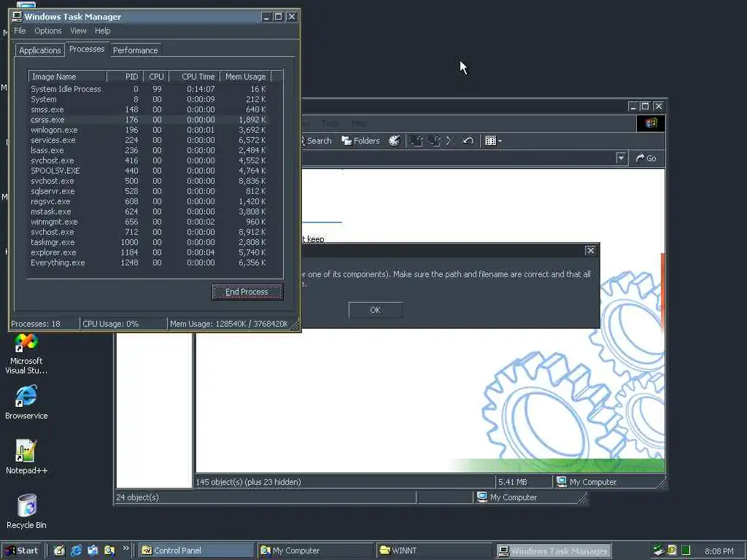Click '145 object(s) (plus 23 hidden)' status text
The image size is (747, 560).
point(248,482)
